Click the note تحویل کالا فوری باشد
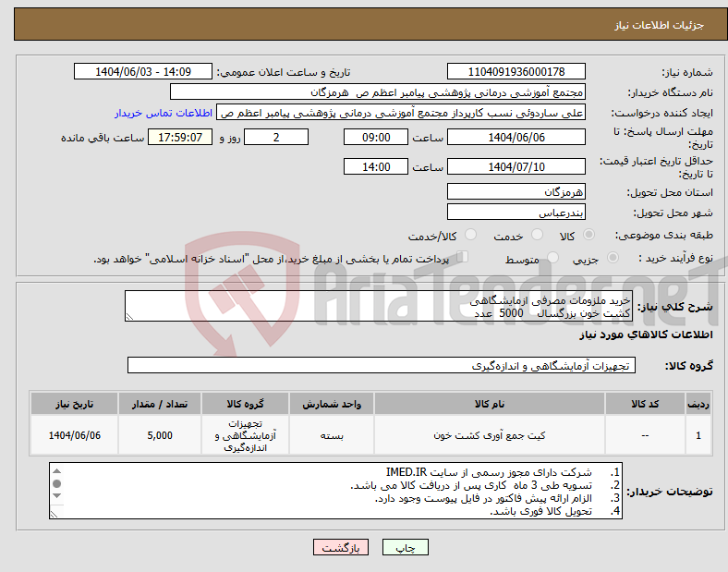 540,511
